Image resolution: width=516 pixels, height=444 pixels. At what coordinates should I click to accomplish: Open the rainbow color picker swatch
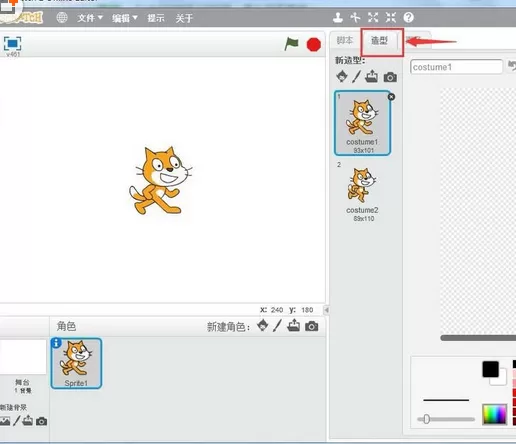[x=495, y=414]
